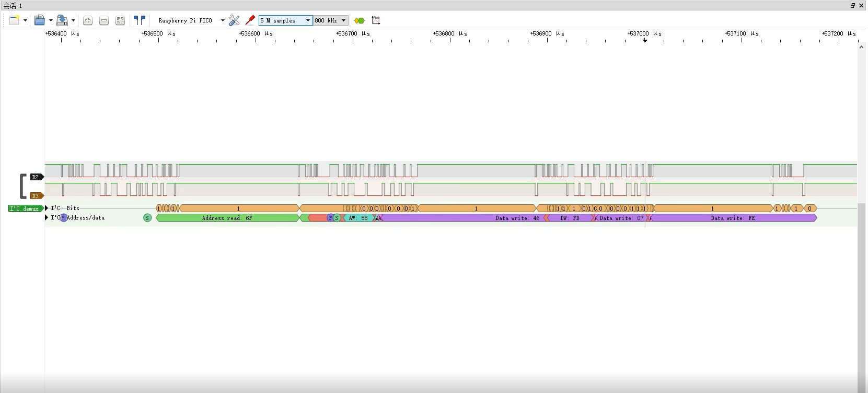Click the Add protocol decoder icon
Image resolution: width=868 pixels, height=393 pixels.
pos(360,20)
